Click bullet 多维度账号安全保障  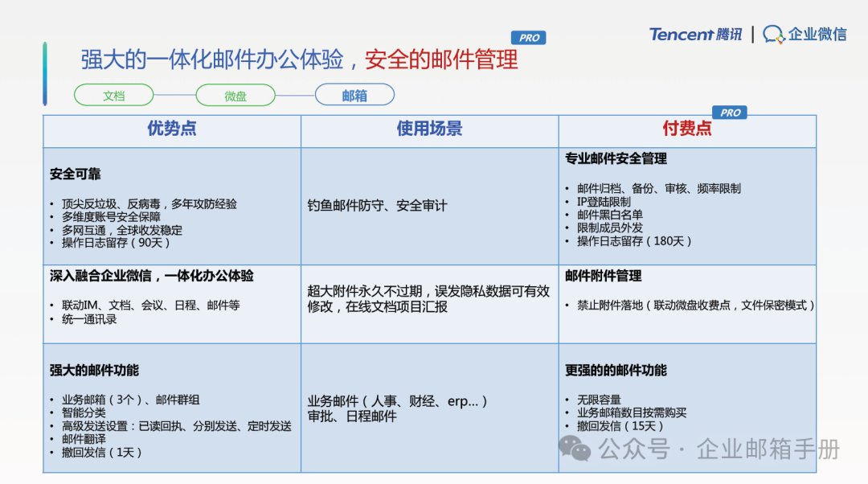click(x=111, y=217)
